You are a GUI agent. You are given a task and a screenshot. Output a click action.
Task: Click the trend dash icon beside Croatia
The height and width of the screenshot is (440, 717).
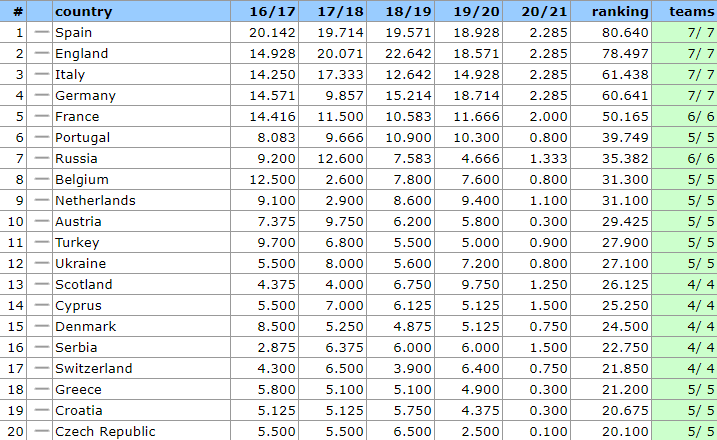(x=41, y=411)
